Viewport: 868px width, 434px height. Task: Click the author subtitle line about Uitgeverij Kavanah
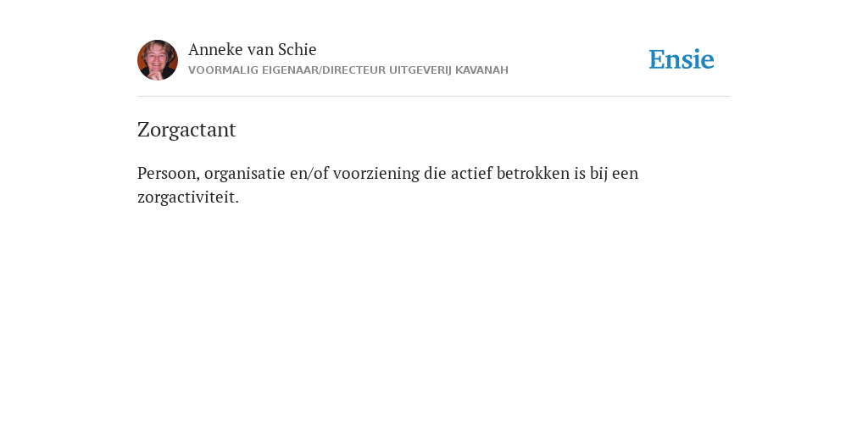coord(348,70)
